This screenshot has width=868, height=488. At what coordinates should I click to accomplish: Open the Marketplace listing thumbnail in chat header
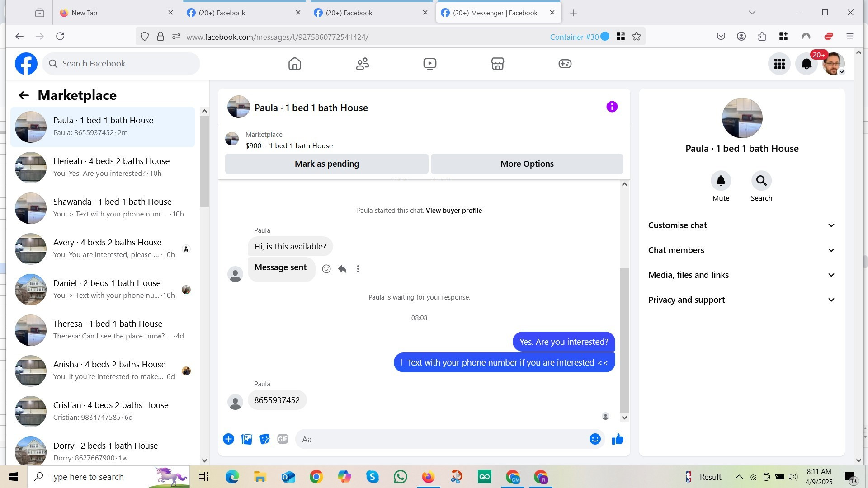pos(232,139)
